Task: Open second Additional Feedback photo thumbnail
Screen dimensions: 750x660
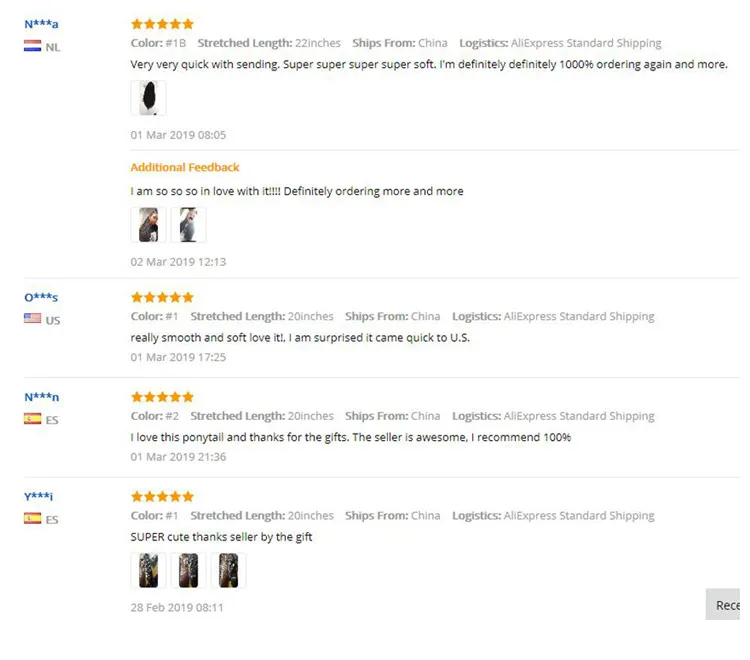Action: [188, 225]
